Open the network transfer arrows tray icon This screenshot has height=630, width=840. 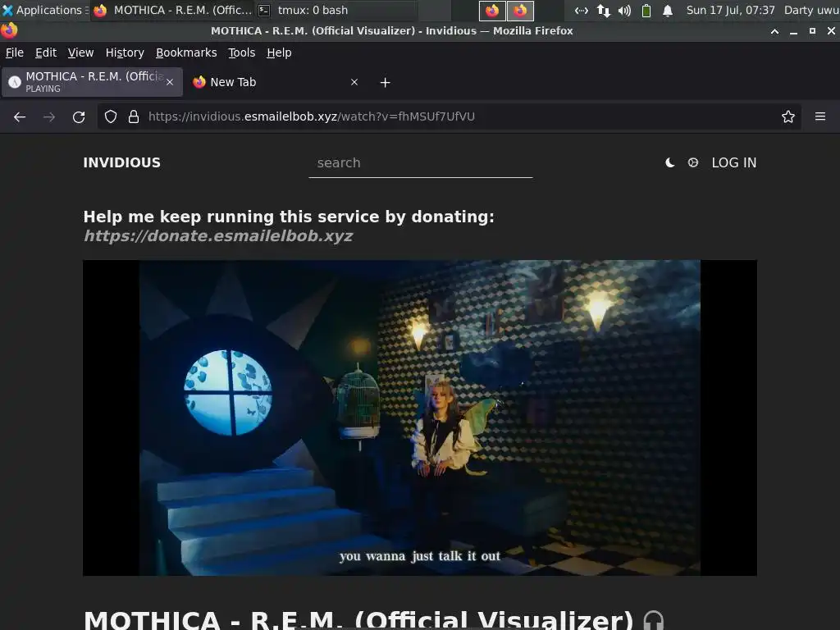pos(604,10)
